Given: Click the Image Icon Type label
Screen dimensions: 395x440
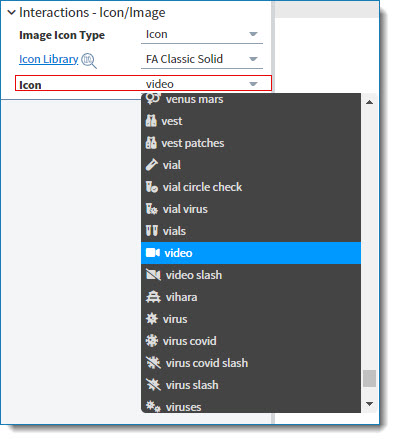Looking at the screenshot, I should pyautogui.click(x=62, y=35).
